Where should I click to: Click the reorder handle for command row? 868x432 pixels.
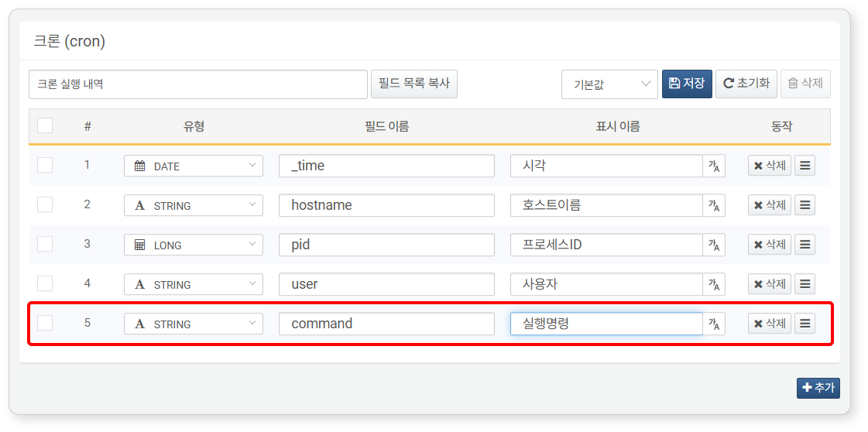[805, 324]
